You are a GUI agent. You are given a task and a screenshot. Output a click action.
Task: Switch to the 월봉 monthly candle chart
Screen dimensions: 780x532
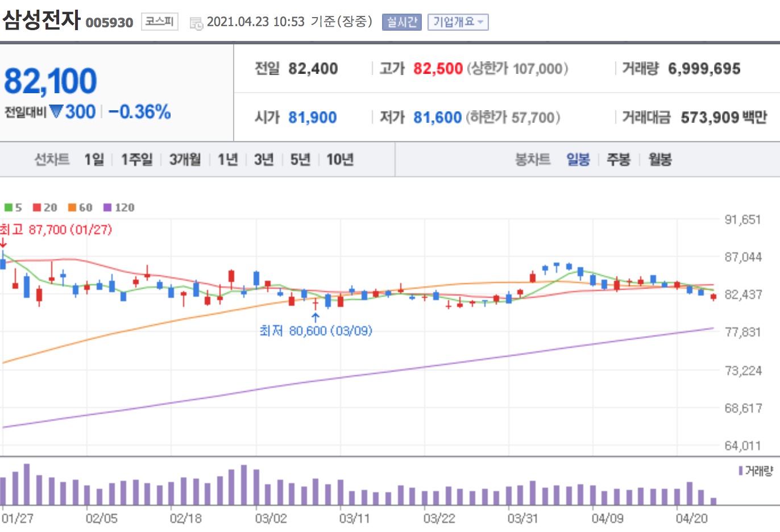click(660, 160)
